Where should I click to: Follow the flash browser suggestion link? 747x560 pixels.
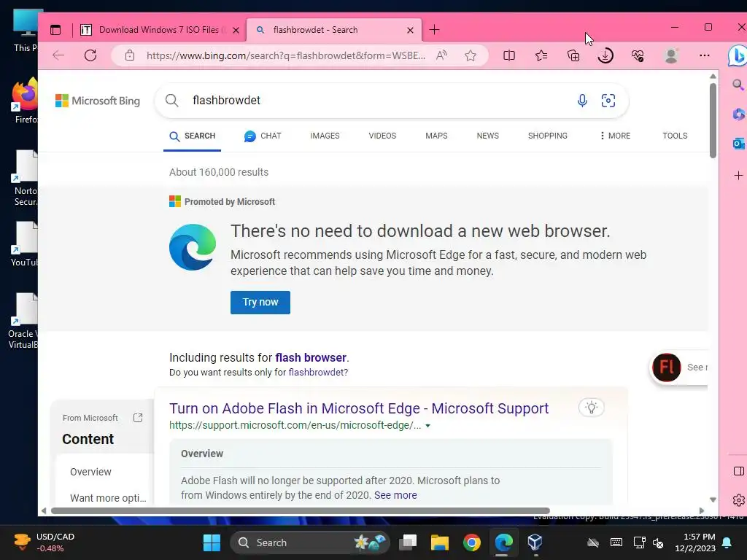click(x=311, y=357)
